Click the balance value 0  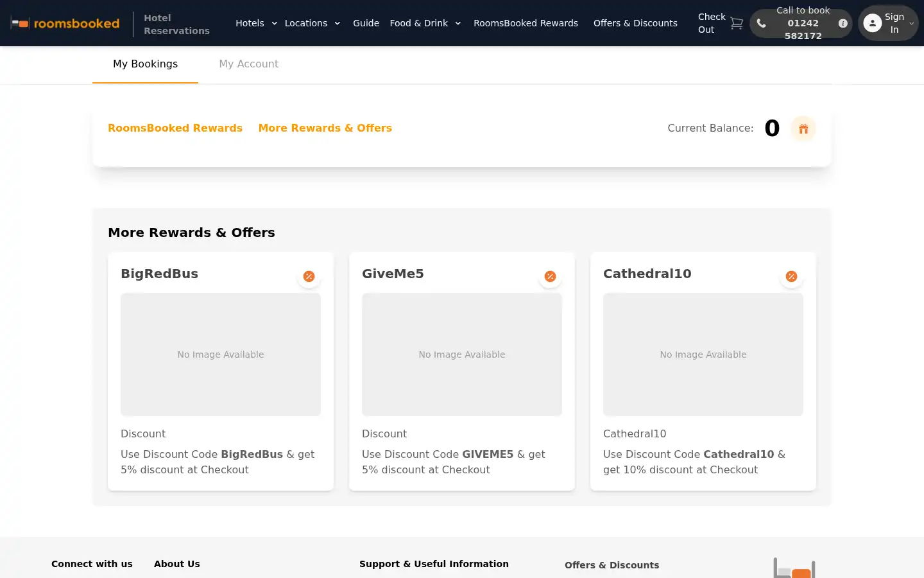click(772, 128)
